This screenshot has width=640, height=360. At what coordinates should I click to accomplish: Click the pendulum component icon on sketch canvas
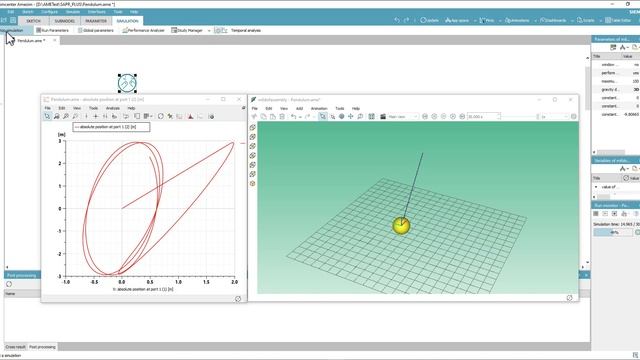[127, 83]
